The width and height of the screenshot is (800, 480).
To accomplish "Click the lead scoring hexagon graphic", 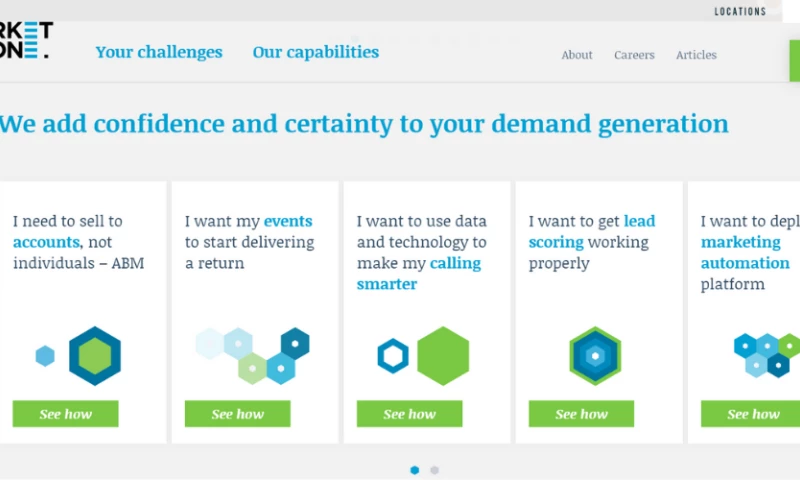I will tap(595, 356).
